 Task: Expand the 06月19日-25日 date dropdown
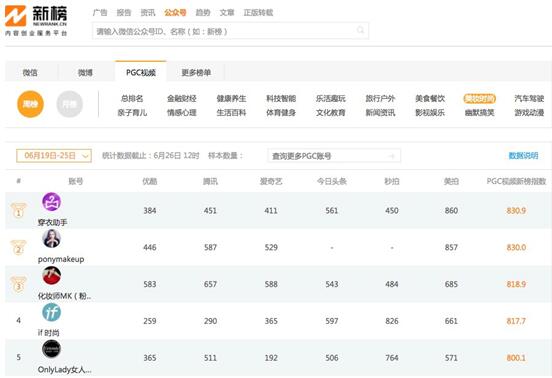coord(54,156)
